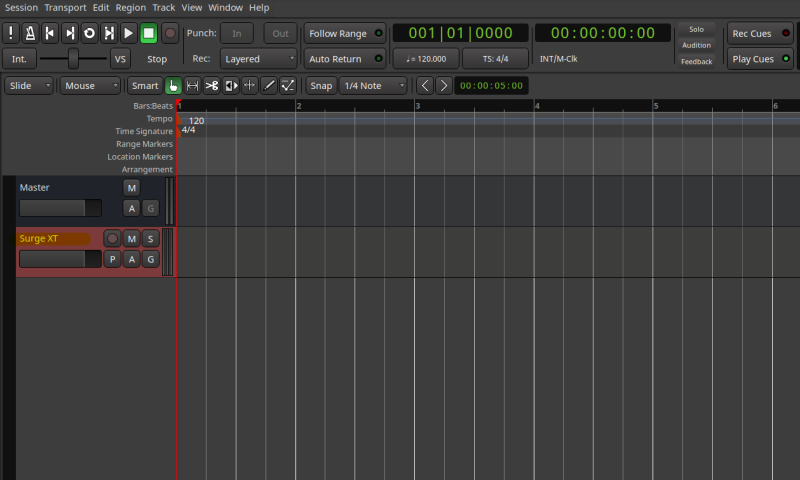
Task: Arm the Surge XT track for recording
Action: 112,238
